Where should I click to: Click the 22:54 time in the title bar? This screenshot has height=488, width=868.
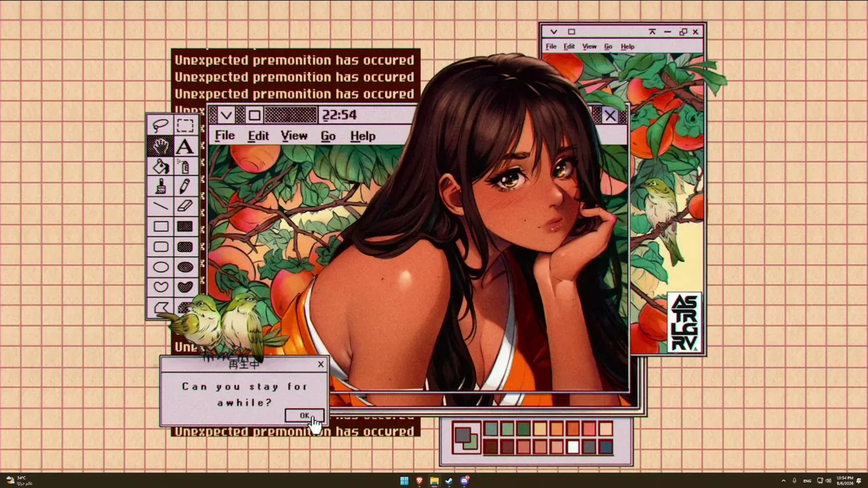coord(339,115)
